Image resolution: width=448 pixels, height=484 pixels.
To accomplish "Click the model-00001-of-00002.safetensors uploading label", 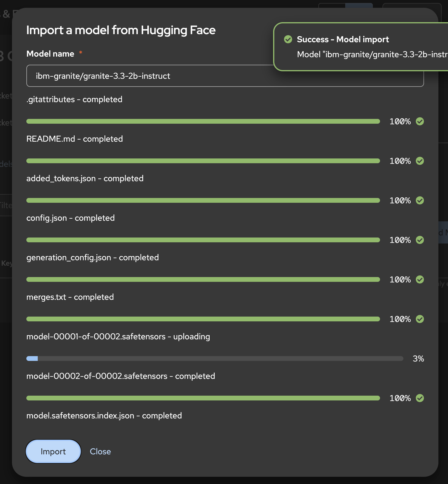I will pyautogui.click(x=118, y=336).
